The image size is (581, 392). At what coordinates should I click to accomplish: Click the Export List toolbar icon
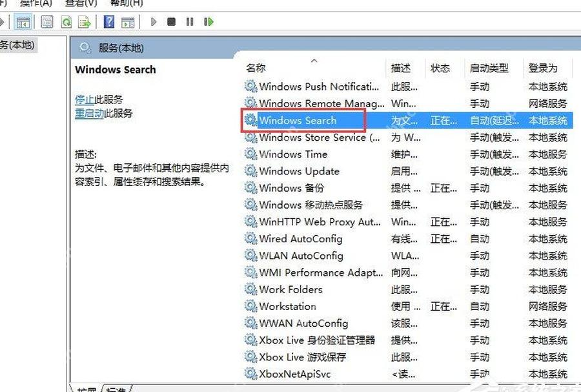pyautogui.click(x=85, y=22)
